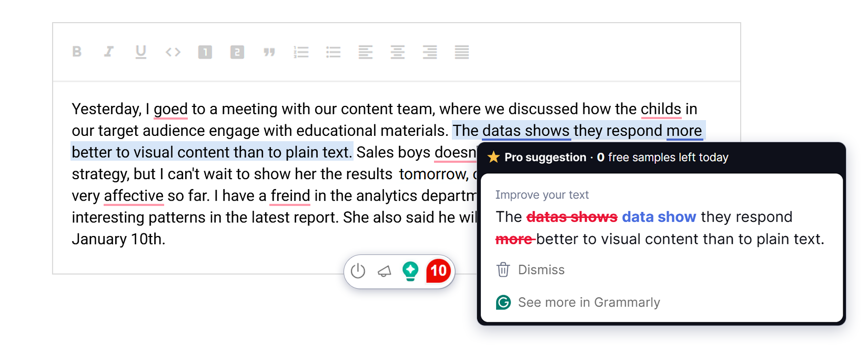
Task: Click the underlined word 'more' in editor
Action: [684, 131]
